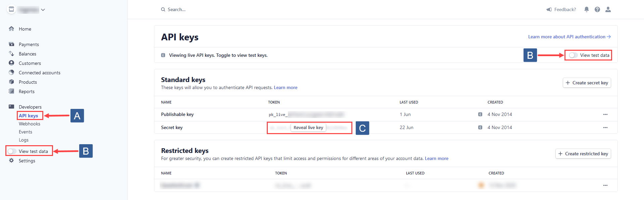This screenshot has width=644, height=200.
Task: Click Learn more link under Restricted keys
Action: pyautogui.click(x=437, y=158)
